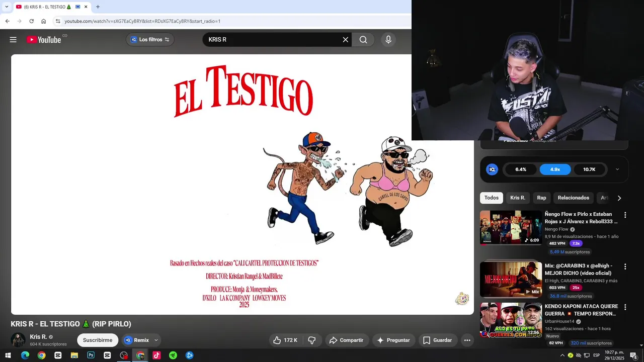The width and height of the screenshot is (644, 362).
Task: Click the Chrome address bar URL
Action: click(142, 21)
